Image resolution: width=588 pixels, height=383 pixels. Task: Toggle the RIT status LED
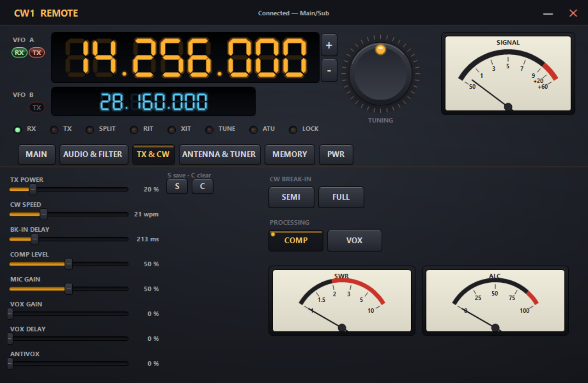click(134, 130)
